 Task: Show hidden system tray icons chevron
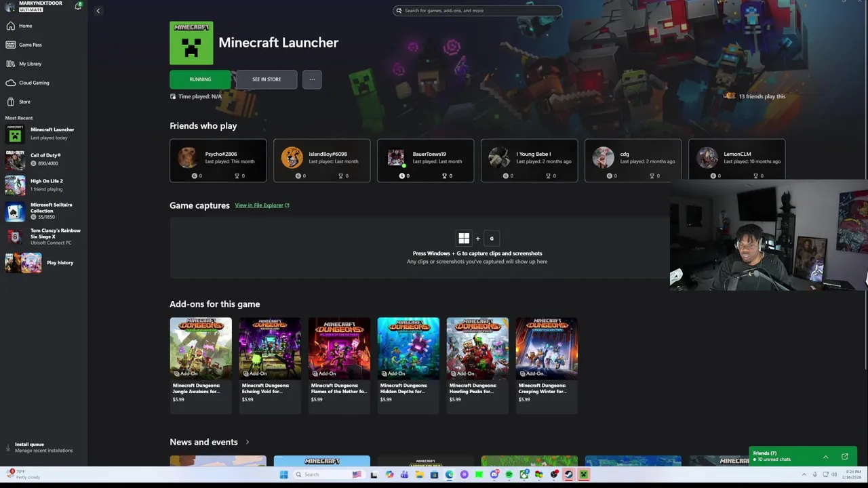(804, 474)
